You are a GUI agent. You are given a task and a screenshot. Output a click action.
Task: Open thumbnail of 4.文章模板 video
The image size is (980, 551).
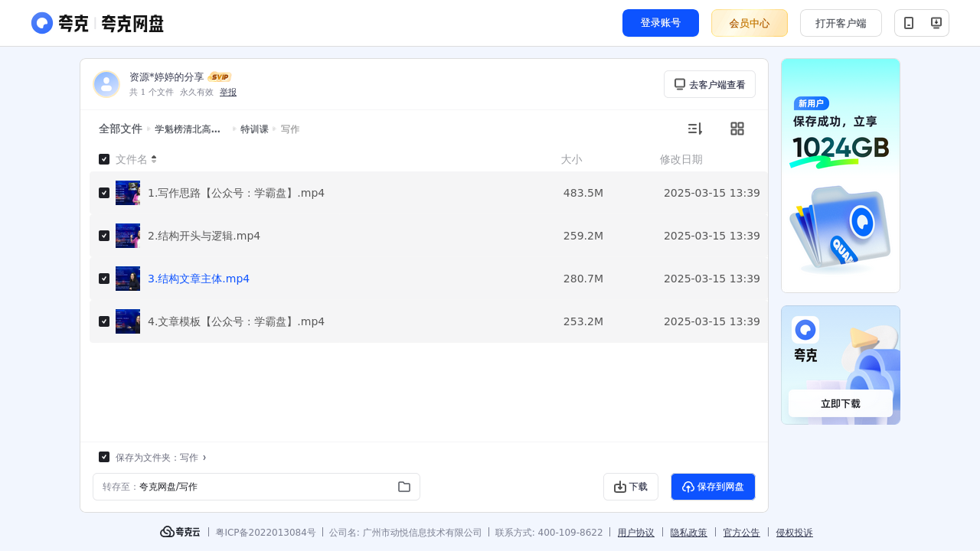coord(128,321)
